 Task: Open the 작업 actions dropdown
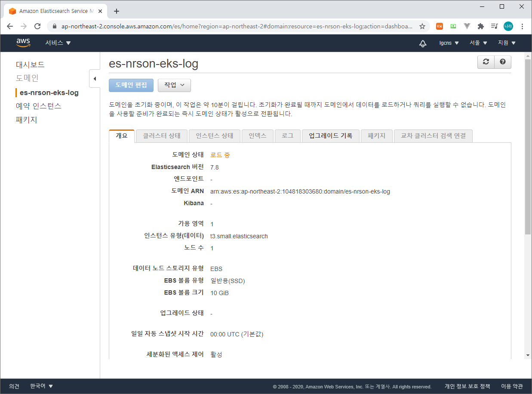pos(174,85)
